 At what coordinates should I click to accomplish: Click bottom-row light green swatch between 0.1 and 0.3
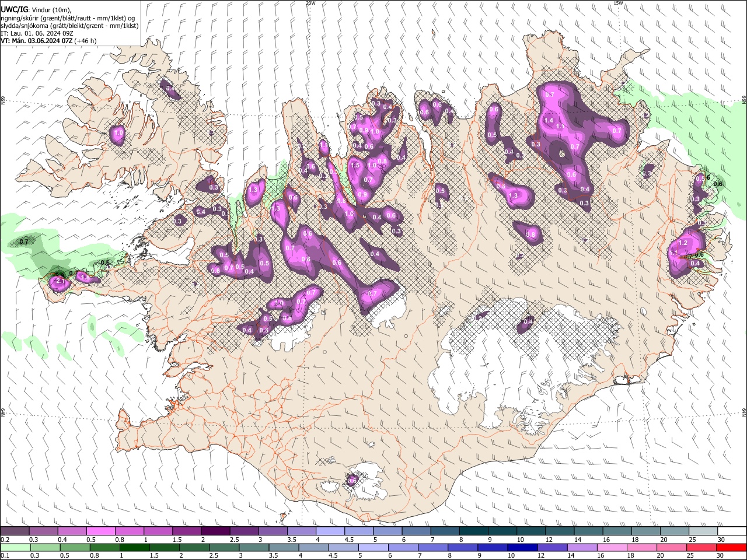(15, 548)
